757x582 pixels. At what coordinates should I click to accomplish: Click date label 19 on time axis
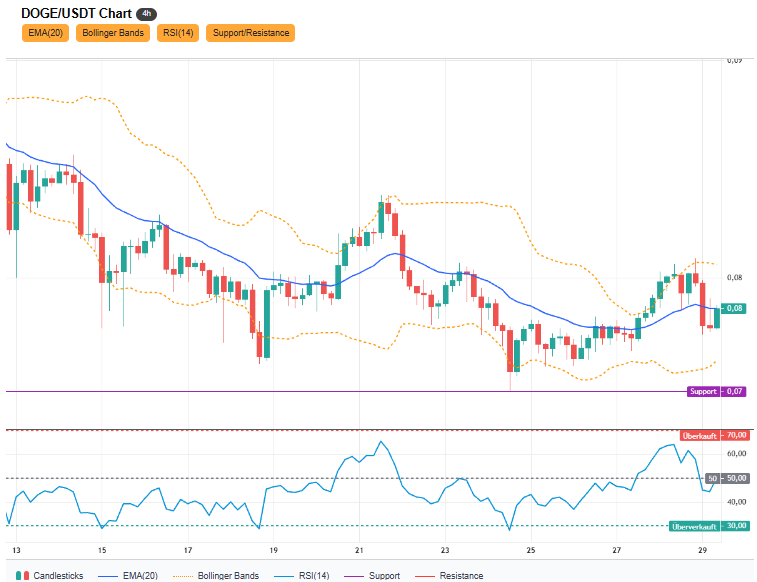point(273,550)
